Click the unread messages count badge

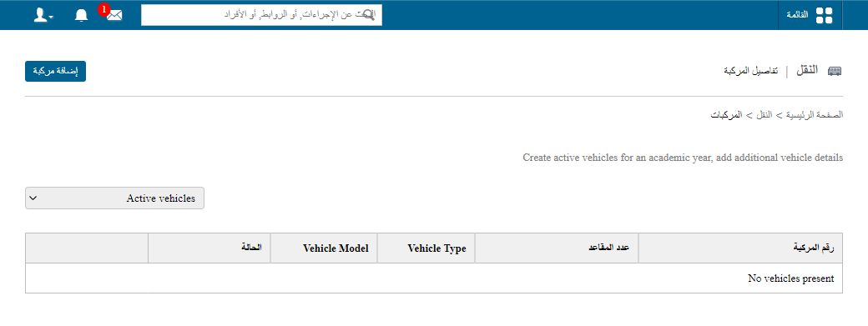(103, 9)
